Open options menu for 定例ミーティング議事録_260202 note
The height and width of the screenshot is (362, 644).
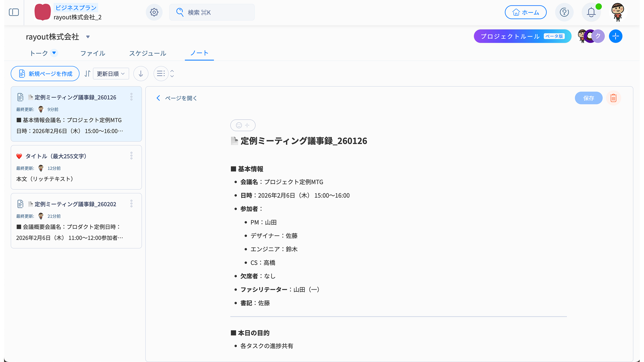point(131,204)
